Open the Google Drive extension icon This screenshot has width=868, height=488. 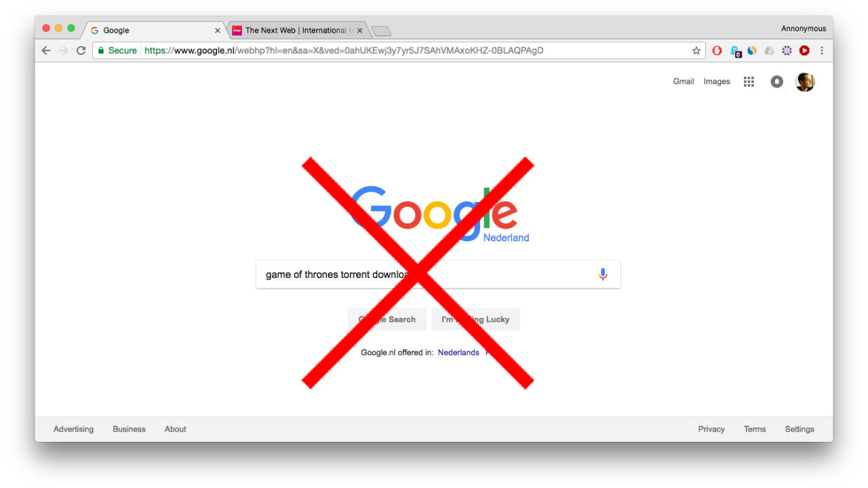pos(769,51)
